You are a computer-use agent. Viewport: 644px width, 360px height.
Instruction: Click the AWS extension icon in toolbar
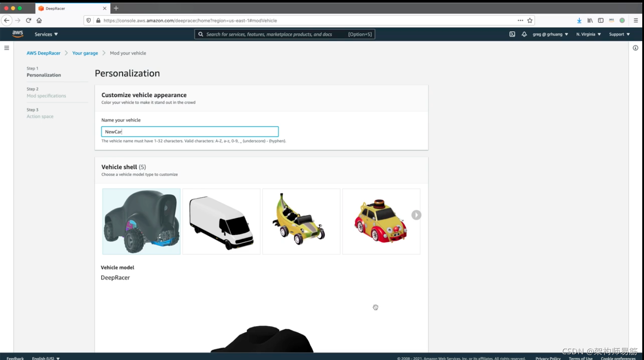[x=612, y=20]
